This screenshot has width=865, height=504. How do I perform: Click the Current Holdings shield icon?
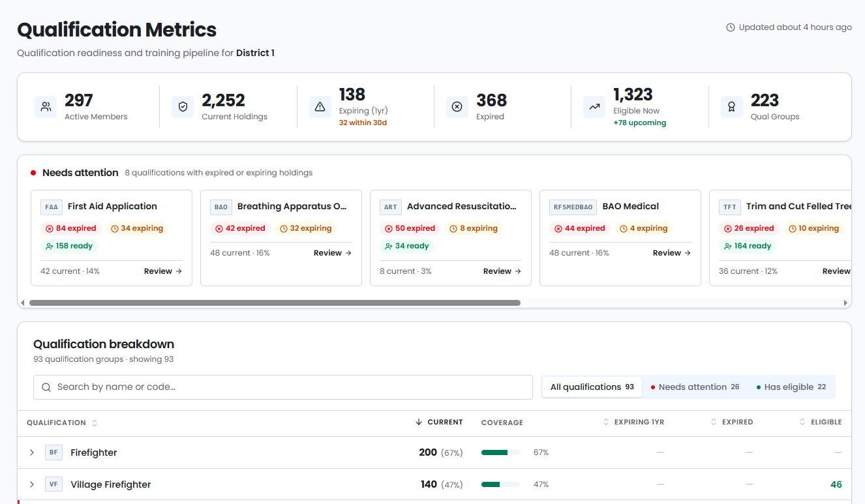click(183, 107)
